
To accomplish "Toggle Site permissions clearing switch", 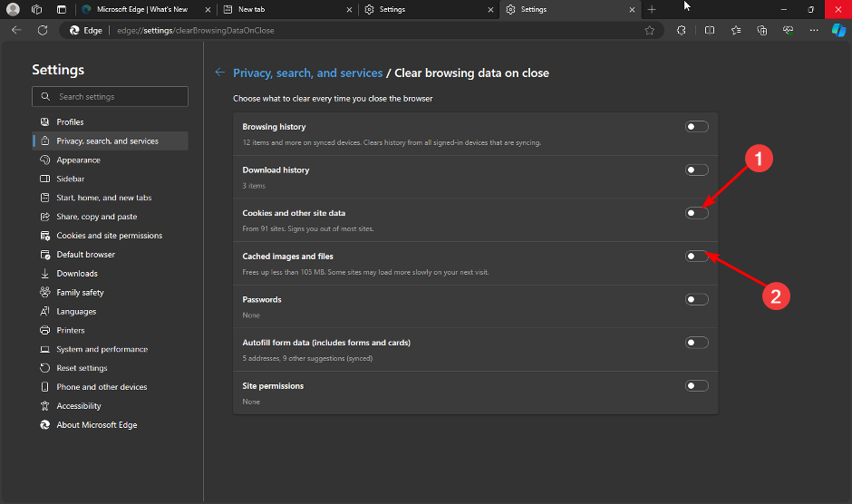I will click(697, 386).
